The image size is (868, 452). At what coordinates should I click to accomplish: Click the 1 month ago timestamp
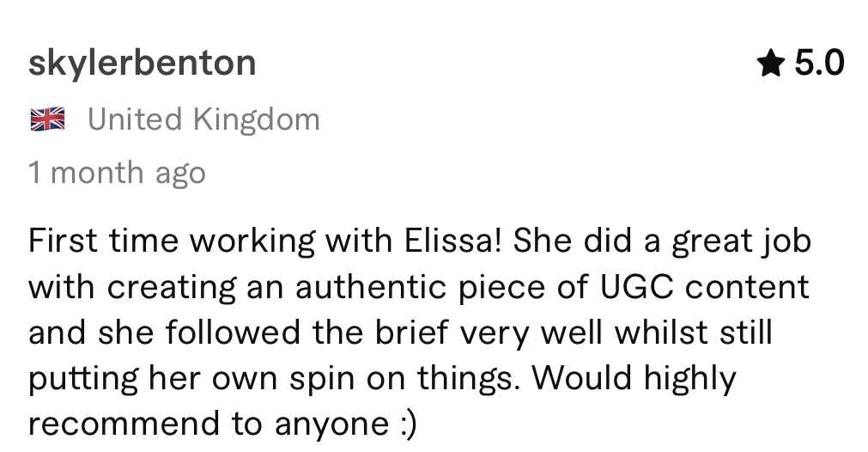click(117, 172)
